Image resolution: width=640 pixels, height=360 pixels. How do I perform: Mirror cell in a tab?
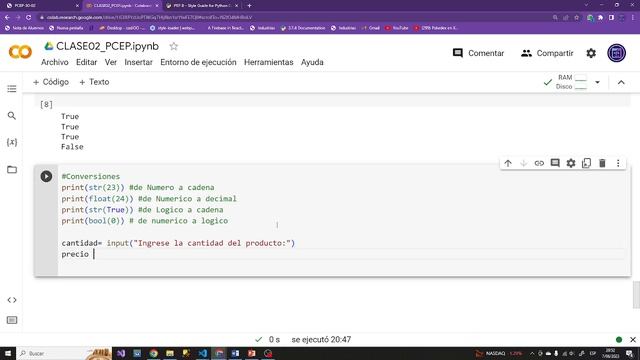click(587, 163)
